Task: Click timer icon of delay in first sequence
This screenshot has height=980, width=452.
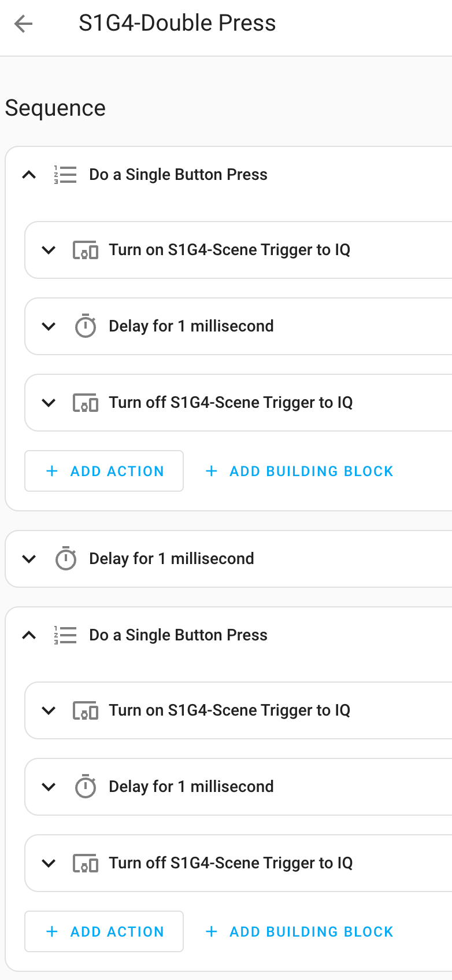Action: (86, 326)
